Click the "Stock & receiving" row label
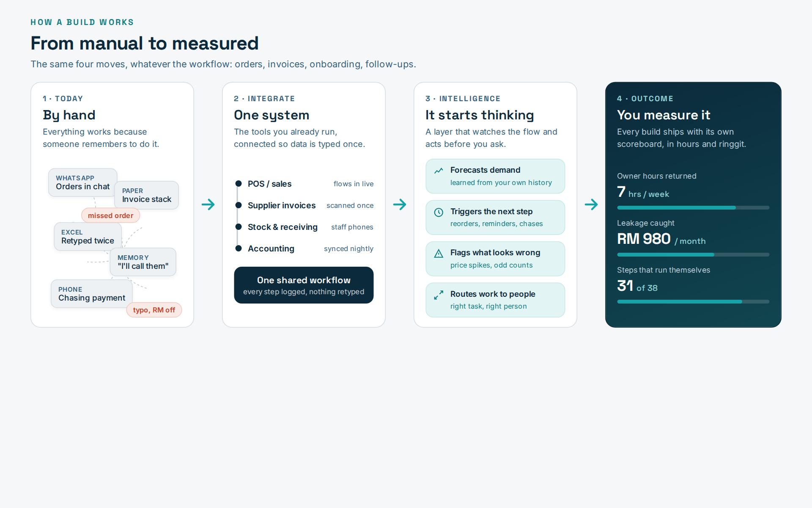Image resolution: width=812 pixels, height=508 pixels. 283,227
